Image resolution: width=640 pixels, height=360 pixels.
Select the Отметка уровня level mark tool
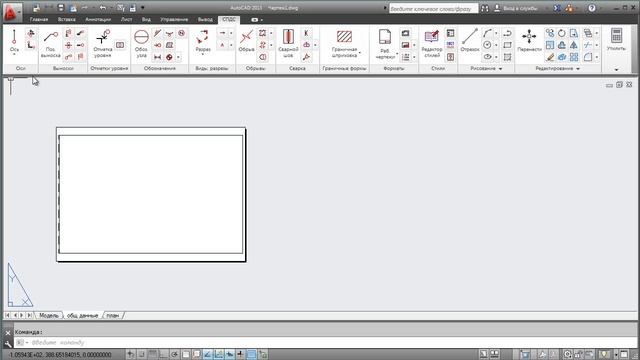[103, 44]
